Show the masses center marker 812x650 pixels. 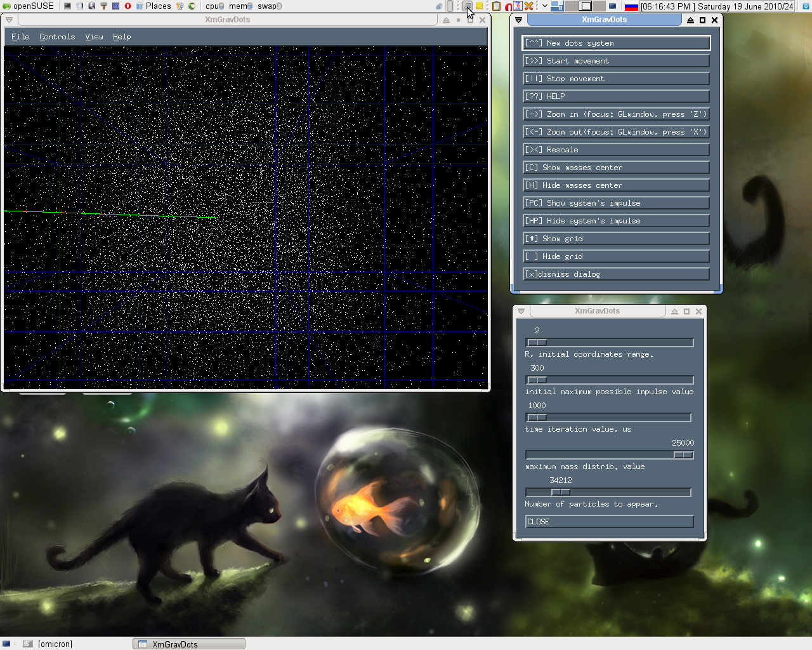coord(615,168)
